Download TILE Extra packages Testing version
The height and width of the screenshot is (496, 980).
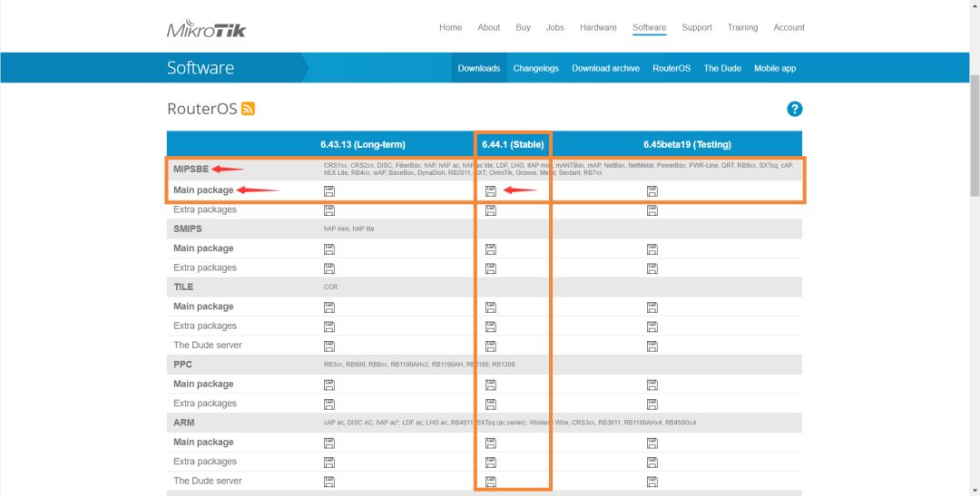pyautogui.click(x=652, y=326)
